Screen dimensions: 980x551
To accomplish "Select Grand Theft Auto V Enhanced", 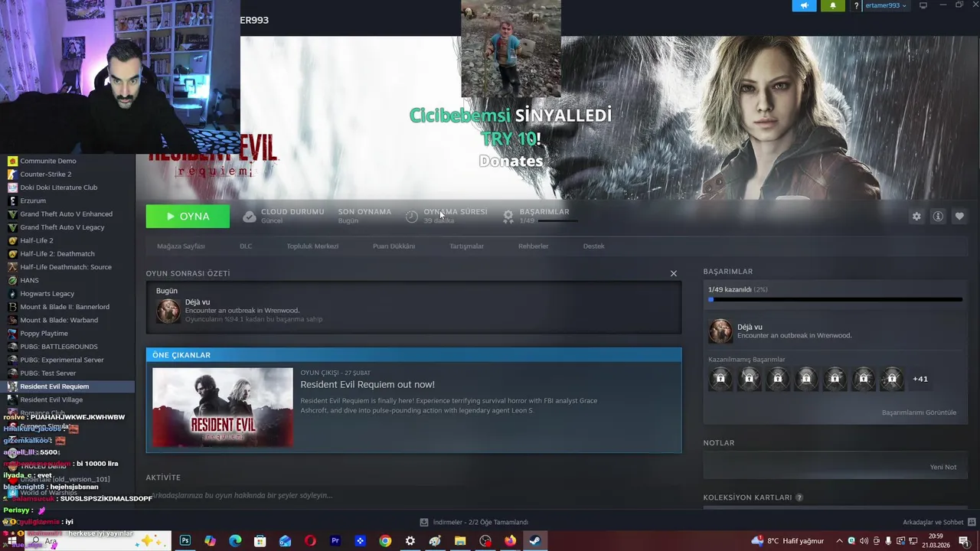I will (67, 214).
